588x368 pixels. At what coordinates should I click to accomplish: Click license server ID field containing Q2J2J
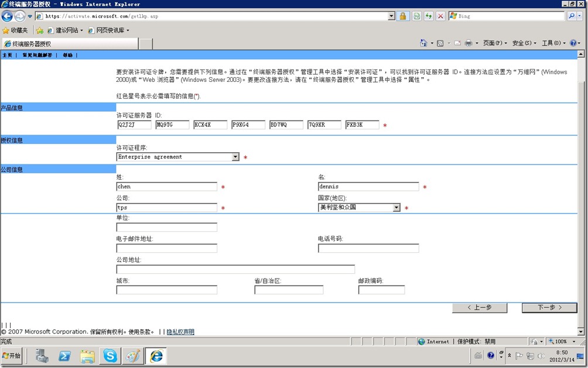pyautogui.click(x=134, y=125)
